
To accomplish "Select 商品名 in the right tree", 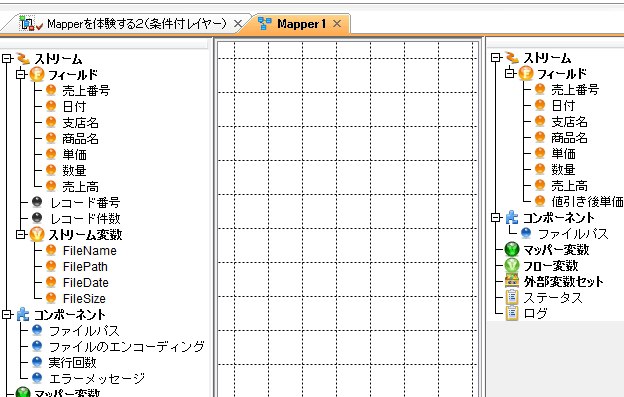I will coord(569,138).
